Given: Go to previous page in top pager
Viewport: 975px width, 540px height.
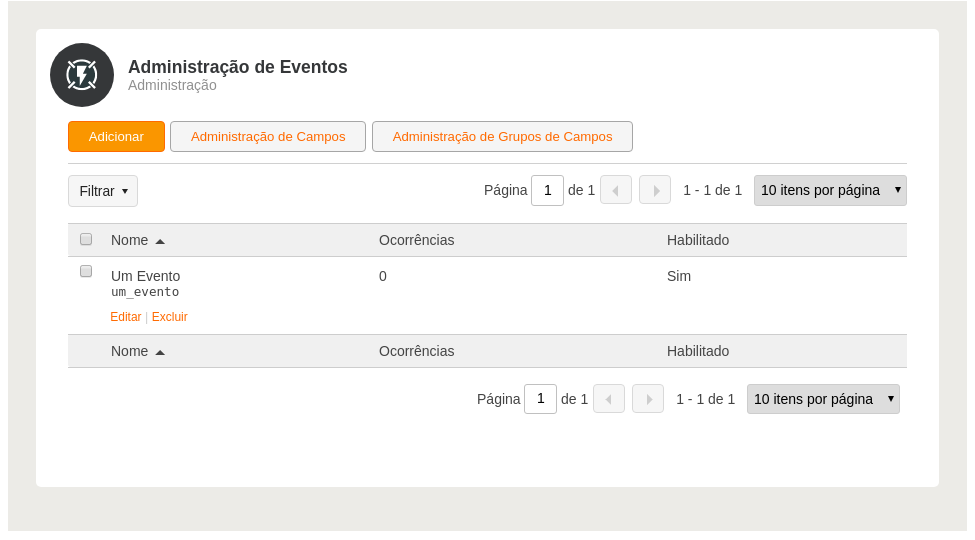Looking at the screenshot, I should tap(616, 190).
